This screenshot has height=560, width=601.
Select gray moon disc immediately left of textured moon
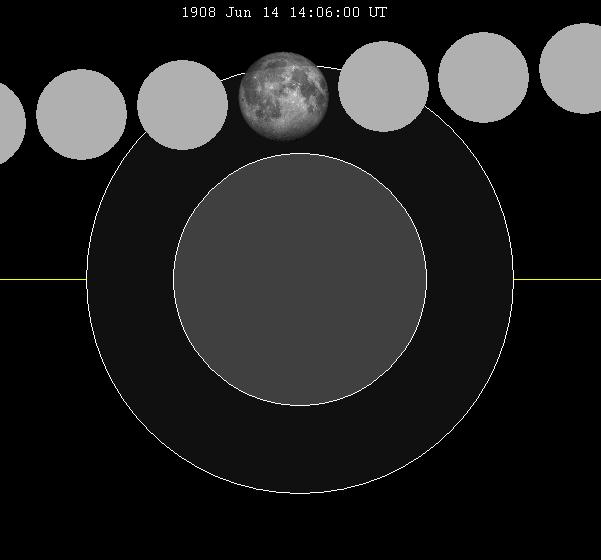tap(182, 105)
